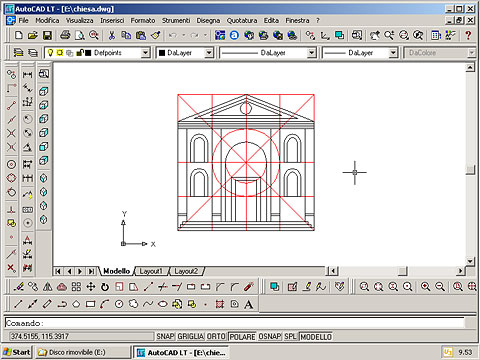The height and width of the screenshot is (360, 480).
Task: Click the Match Properties brush icon
Action: (155, 35)
